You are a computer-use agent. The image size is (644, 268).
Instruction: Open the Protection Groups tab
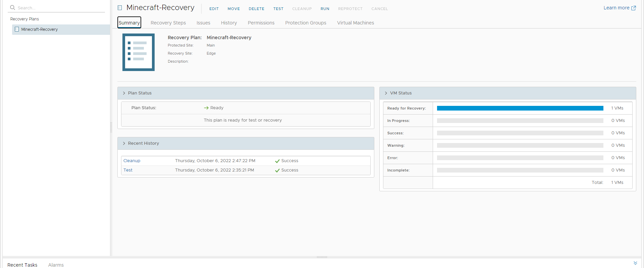[306, 23]
